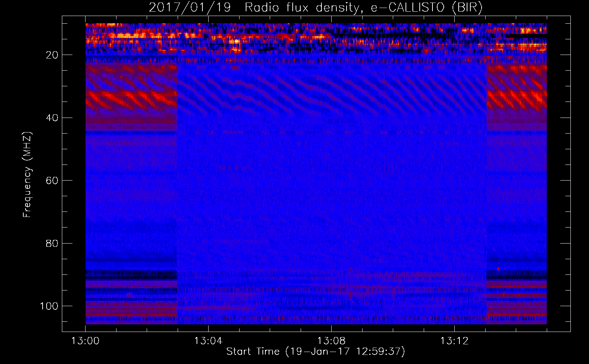Click the 40 MHz frequency tick label
The height and width of the screenshot is (364, 589).
[52, 118]
